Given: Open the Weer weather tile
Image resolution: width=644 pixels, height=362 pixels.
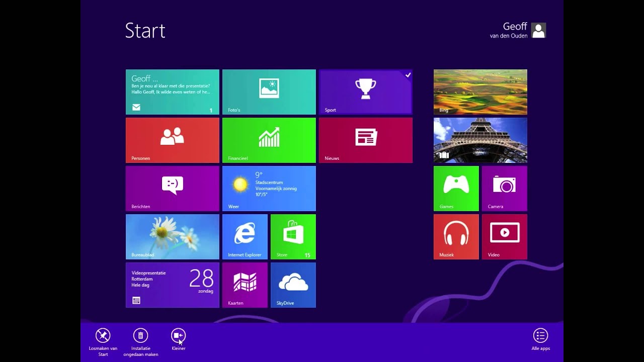Looking at the screenshot, I should (x=269, y=189).
